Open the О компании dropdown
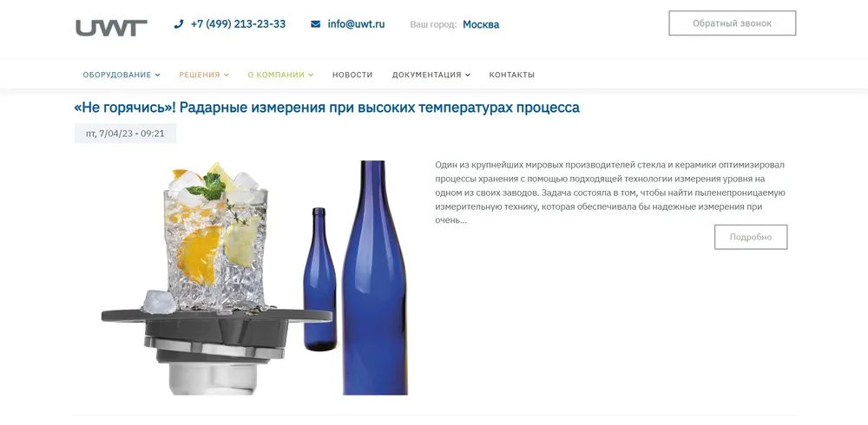 pos(276,75)
